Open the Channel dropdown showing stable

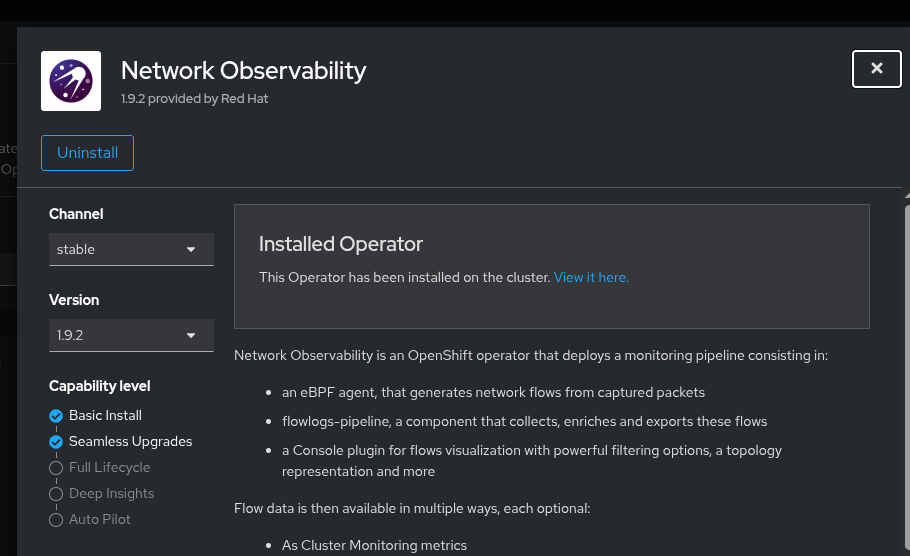131,250
